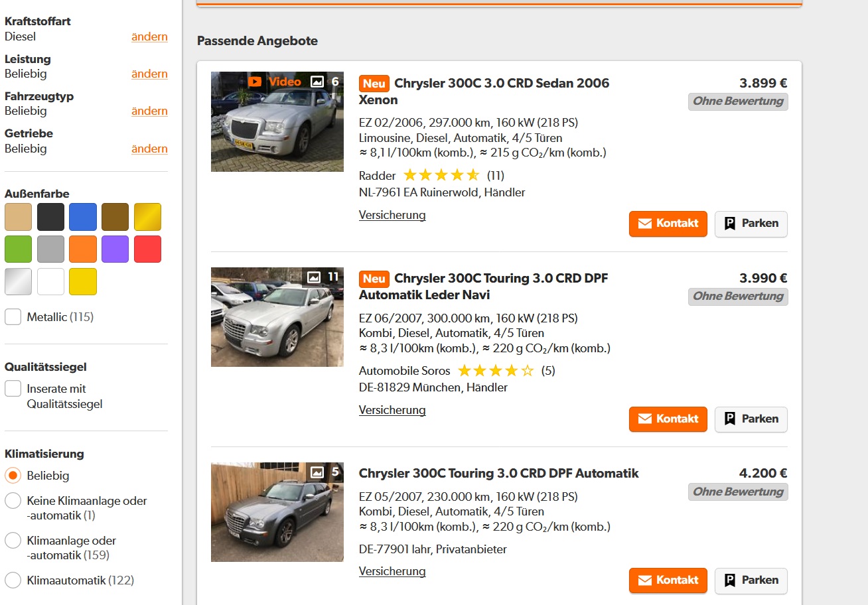
Task: Click the location NL-7961 EA Ruinerwold, Händler
Action: (442, 192)
